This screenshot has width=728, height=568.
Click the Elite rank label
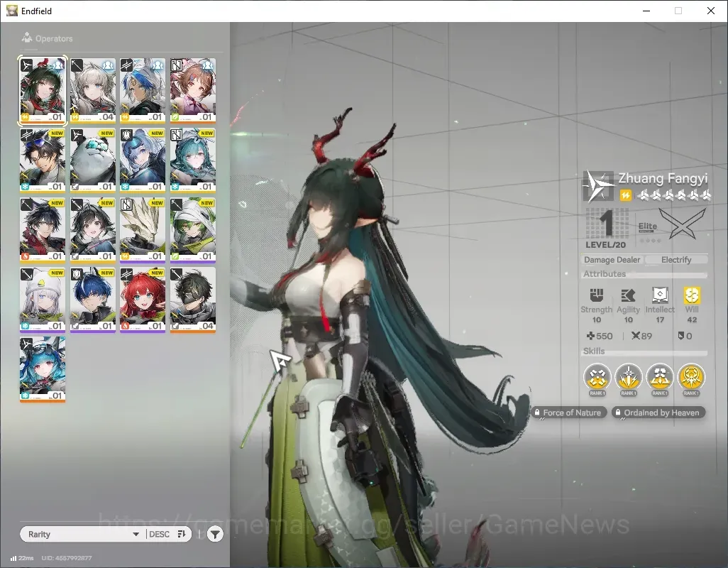[647, 226]
